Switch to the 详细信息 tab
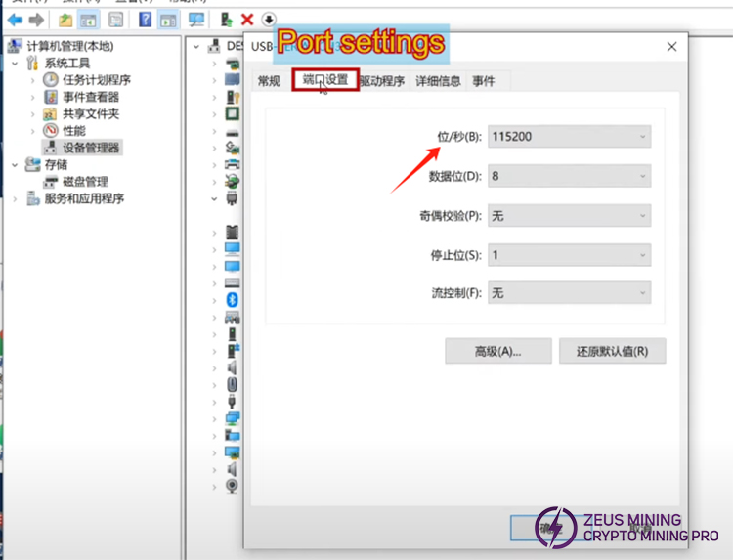Image resolution: width=733 pixels, height=560 pixels. (x=438, y=81)
